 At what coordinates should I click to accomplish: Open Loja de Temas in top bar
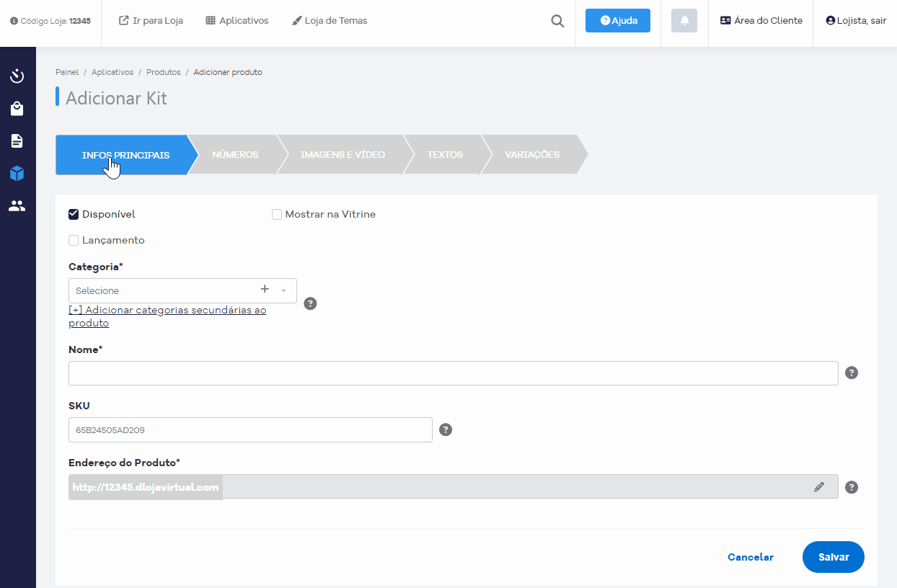(330, 21)
